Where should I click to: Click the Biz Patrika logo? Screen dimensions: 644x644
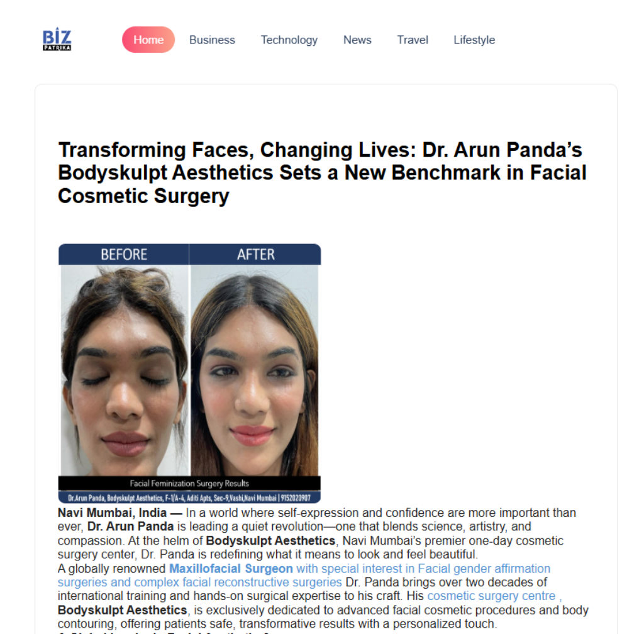[57, 39]
